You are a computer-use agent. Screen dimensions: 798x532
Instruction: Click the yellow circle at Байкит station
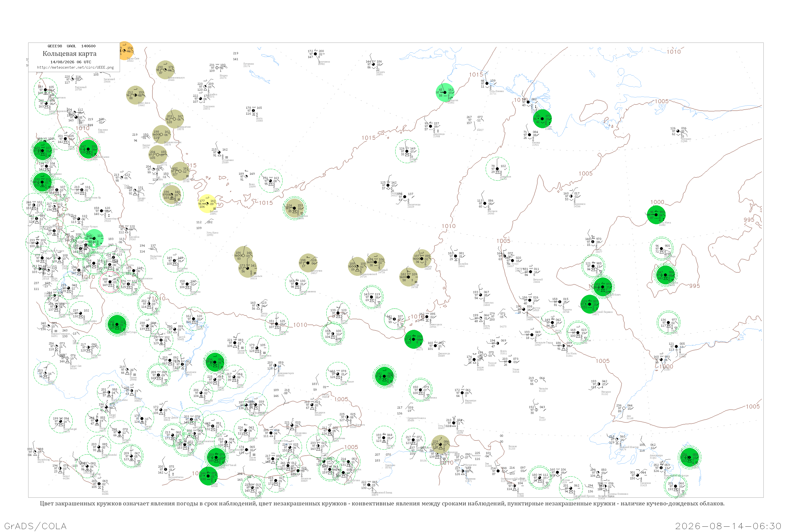[x=207, y=203]
